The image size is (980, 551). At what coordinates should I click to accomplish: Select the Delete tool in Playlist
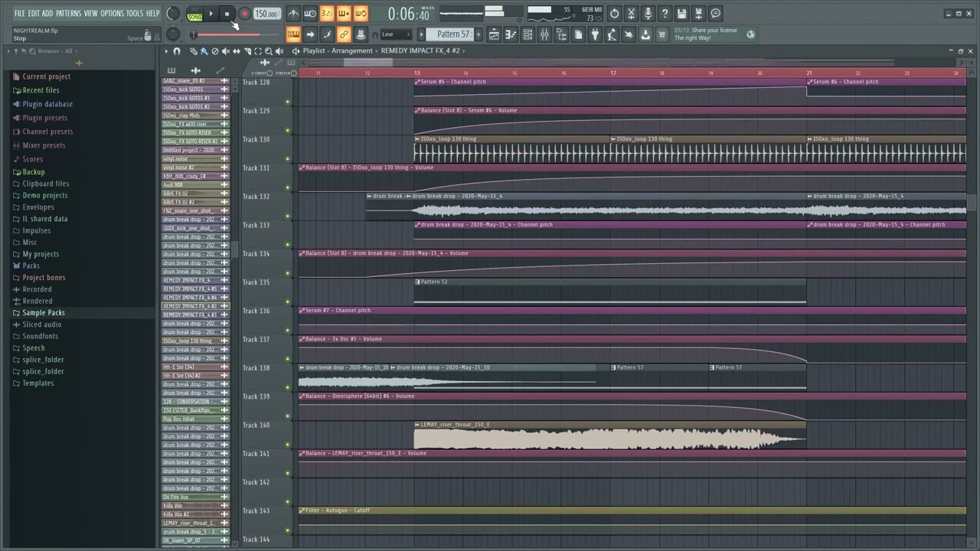tap(214, 51)
